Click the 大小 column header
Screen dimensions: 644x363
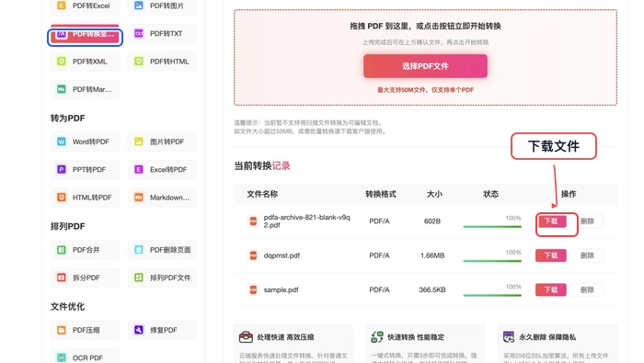[434, 194]
